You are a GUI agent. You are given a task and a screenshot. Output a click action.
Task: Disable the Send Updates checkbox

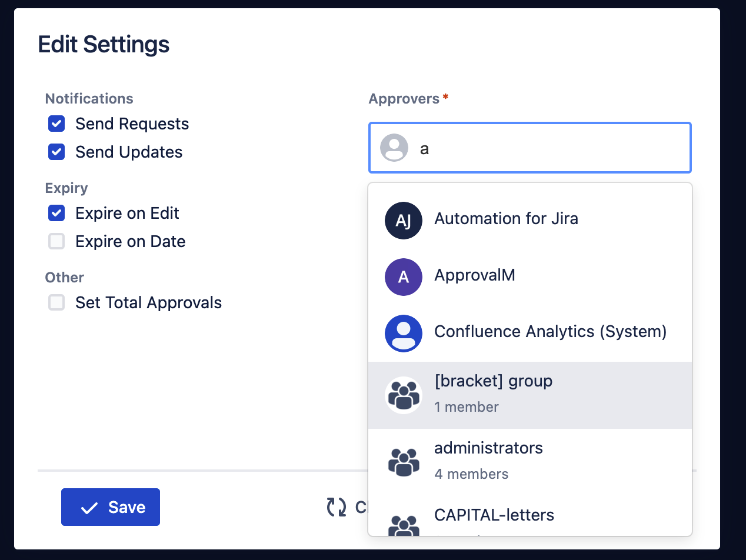coord(56,152)
